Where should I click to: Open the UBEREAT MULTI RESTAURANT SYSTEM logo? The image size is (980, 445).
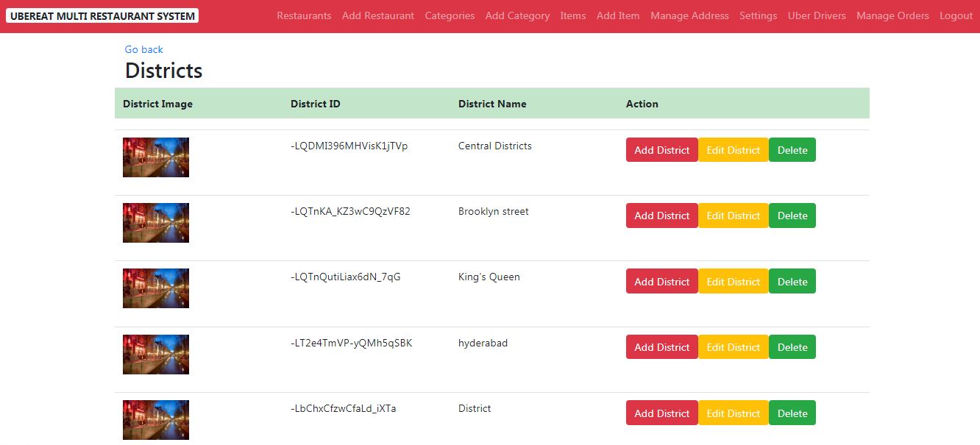pyautogui.click(x=102, y=15)
